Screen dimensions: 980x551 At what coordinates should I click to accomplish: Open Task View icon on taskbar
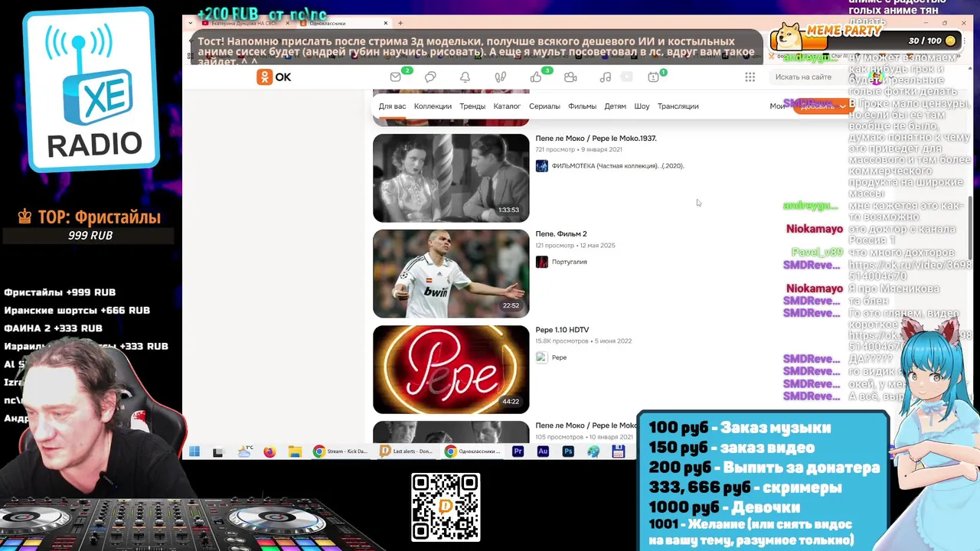coord(218,452)
